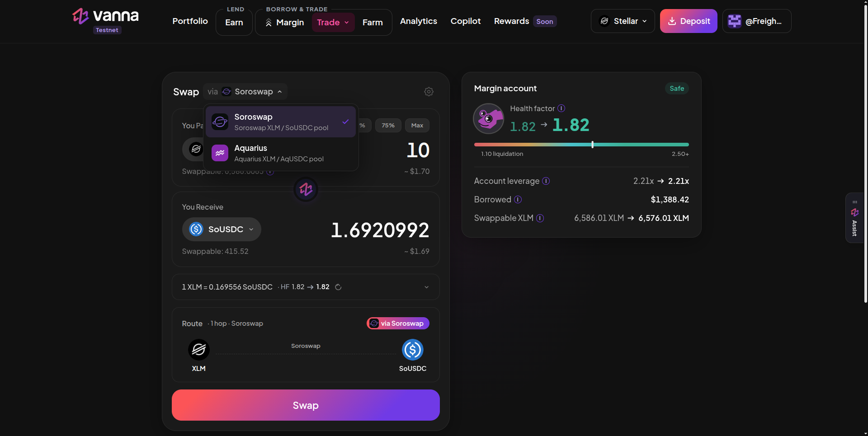Open swap settings gear icon

[x=429, y=92]
